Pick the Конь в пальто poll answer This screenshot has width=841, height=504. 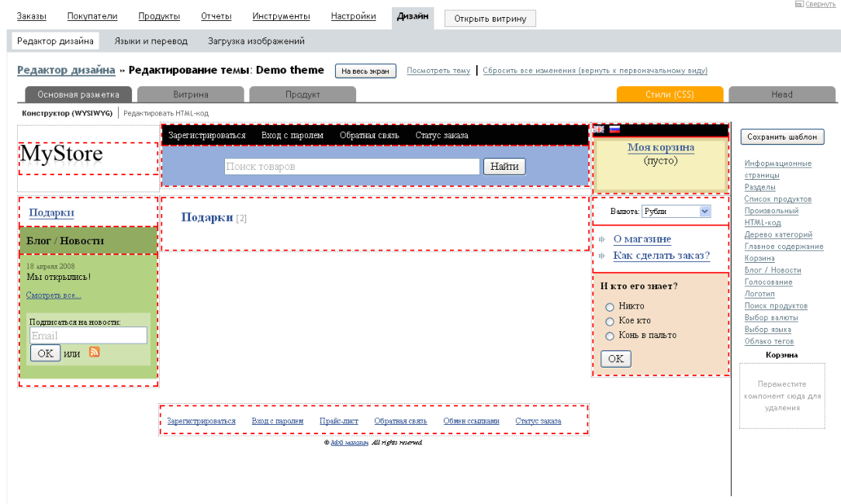[609, 336]
